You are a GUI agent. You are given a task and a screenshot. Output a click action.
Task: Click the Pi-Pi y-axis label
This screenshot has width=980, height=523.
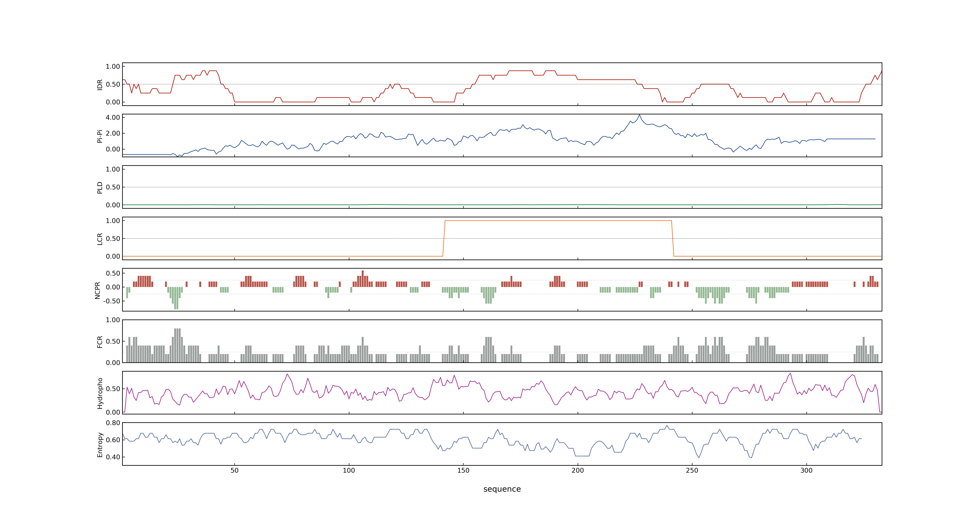(x=100, y=136)
